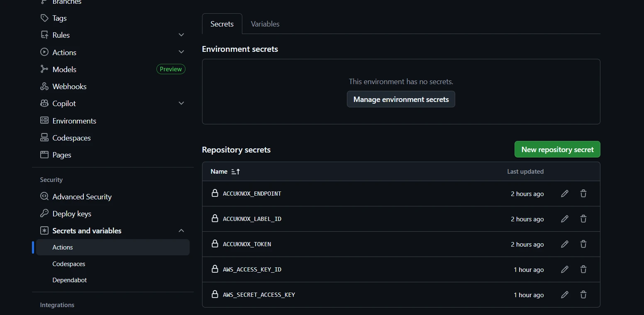Delete the AWS_SECRET_ACCESS_KEY secret with trash icon
This screenshot has width=644, height=315.
tap(583, 295)
